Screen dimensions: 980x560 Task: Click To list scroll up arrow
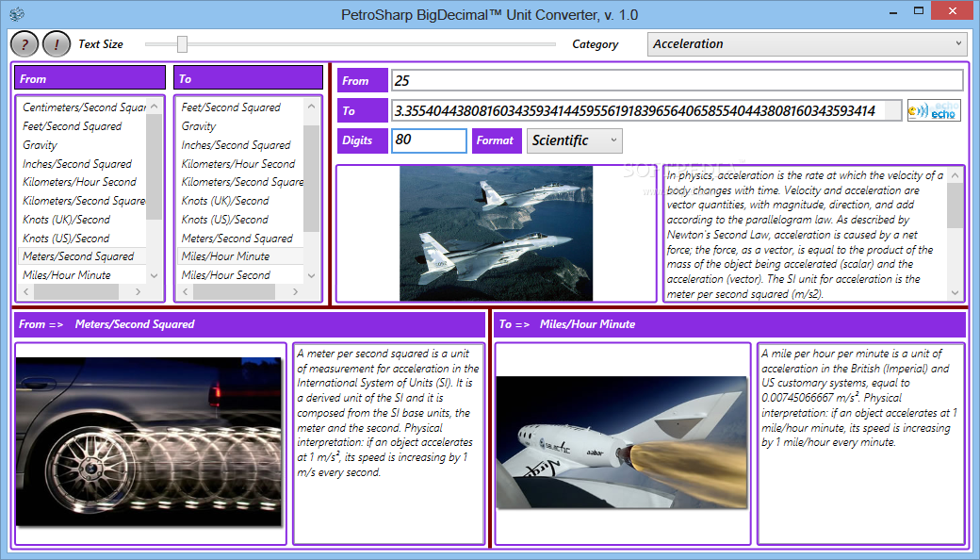click(x=311, y=107)
